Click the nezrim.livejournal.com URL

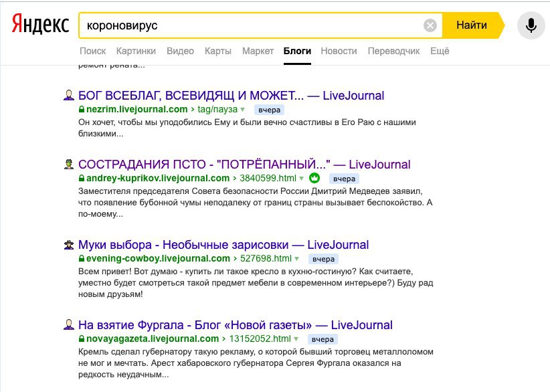136,109
